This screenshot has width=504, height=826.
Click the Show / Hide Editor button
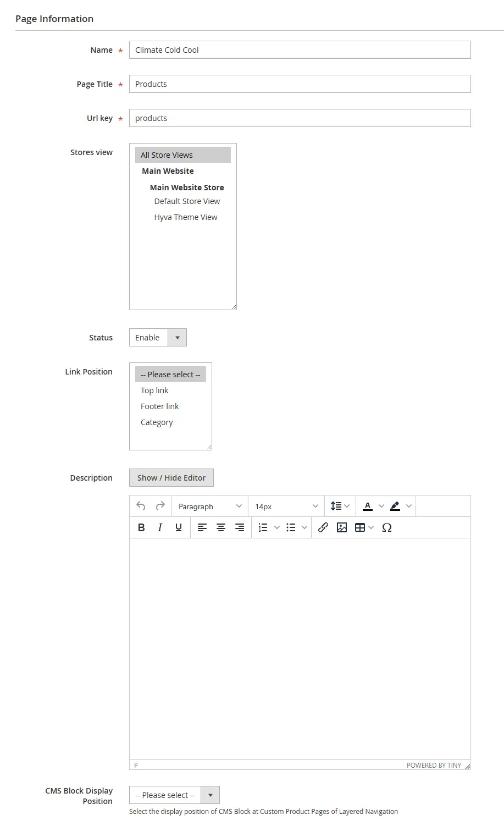pyautogui.click(x=171, y=478)
